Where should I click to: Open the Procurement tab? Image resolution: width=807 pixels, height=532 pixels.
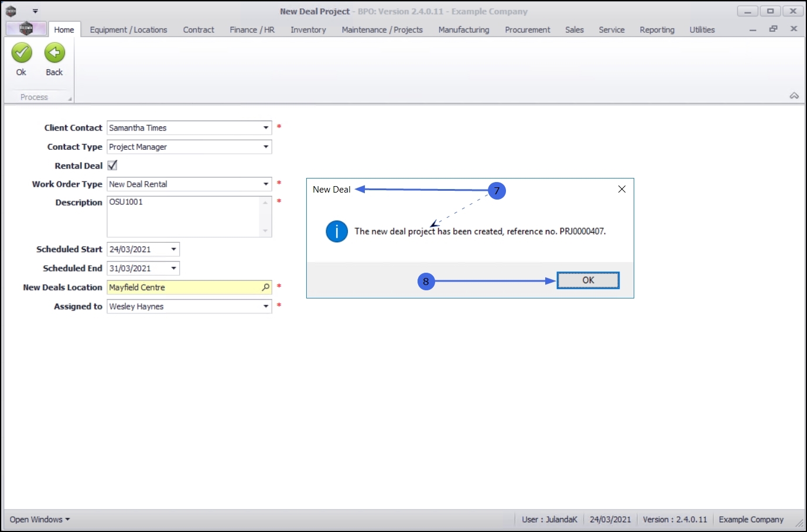[x=528, y=30]
